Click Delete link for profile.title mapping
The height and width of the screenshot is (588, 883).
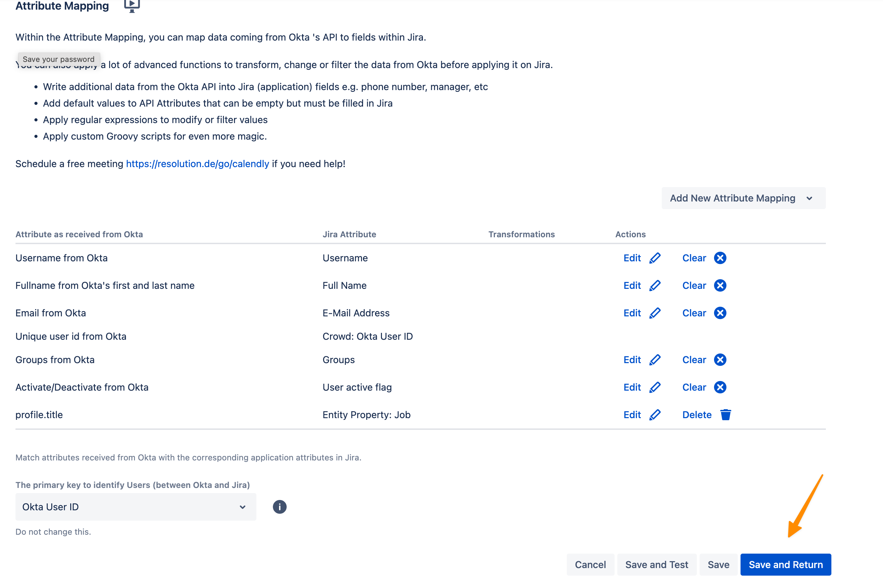(696, 415)
